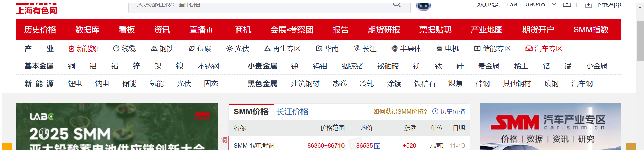The height and width of the screenshot is (150, 644).
Task: Open the 汽车专区 car icon section
Action: click(x=544, y=49)
